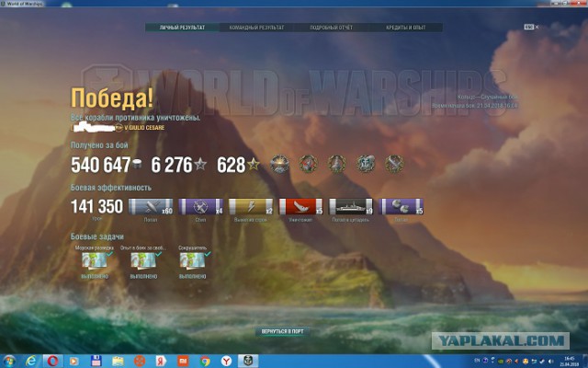
Task: Click the fourth achievement medal with anchor
Action: 366,164
